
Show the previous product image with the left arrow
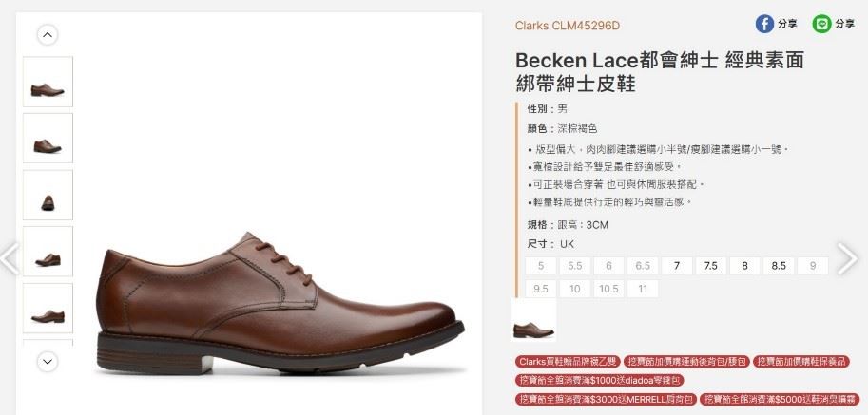coord(10,258)
